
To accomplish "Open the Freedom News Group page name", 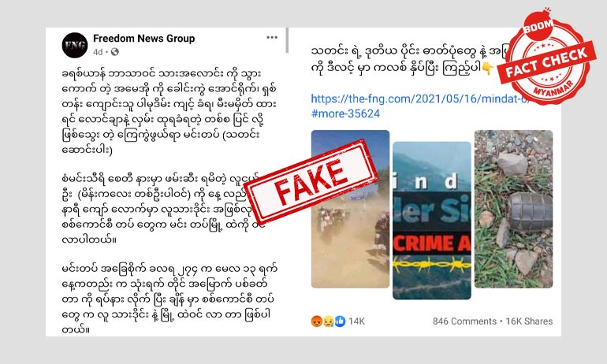I will point(144,39).
